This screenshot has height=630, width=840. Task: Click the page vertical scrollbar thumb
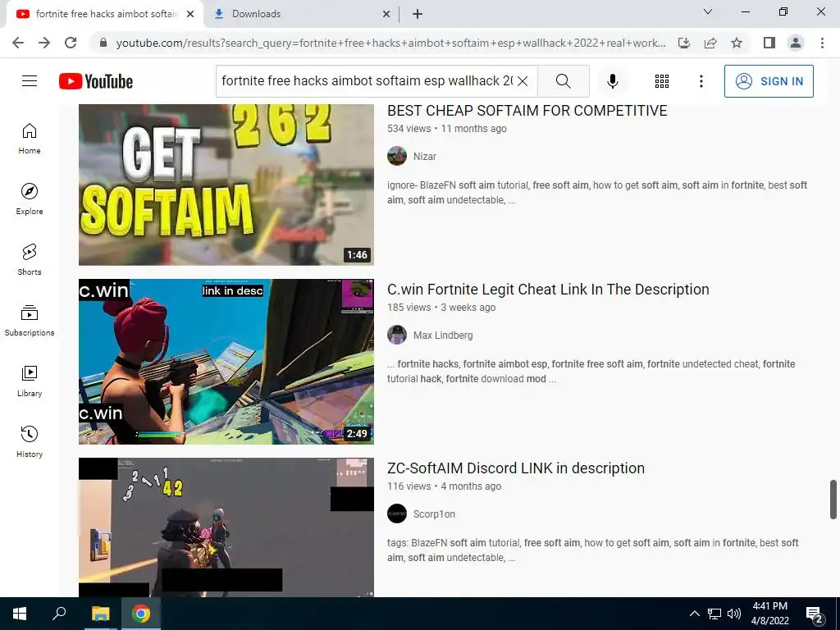[x=833, y=500]
